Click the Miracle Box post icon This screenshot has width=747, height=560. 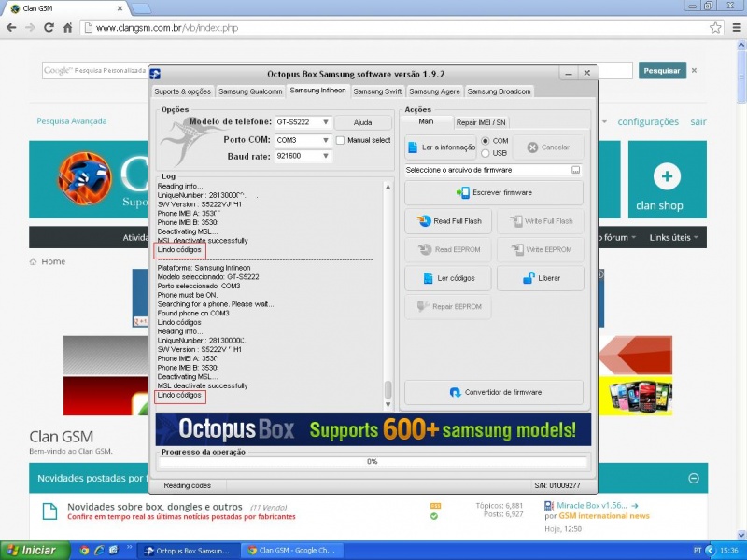(x=549, y=506)
